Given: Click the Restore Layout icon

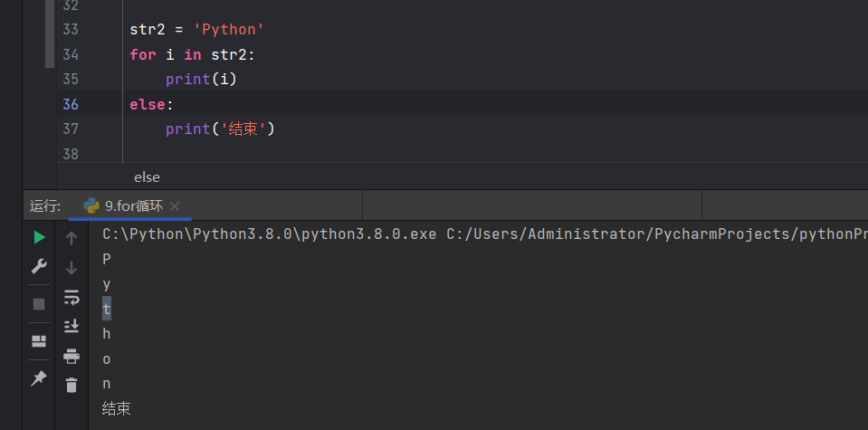Looking at the screenshot, I should (39, 341).
